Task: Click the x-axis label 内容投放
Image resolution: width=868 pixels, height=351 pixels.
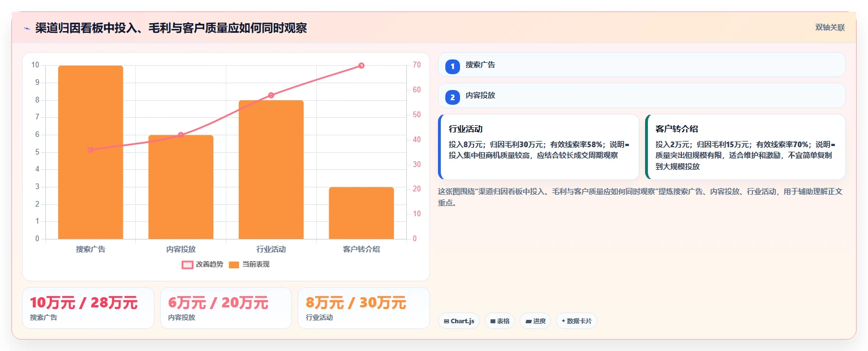Action: [181, 249]
